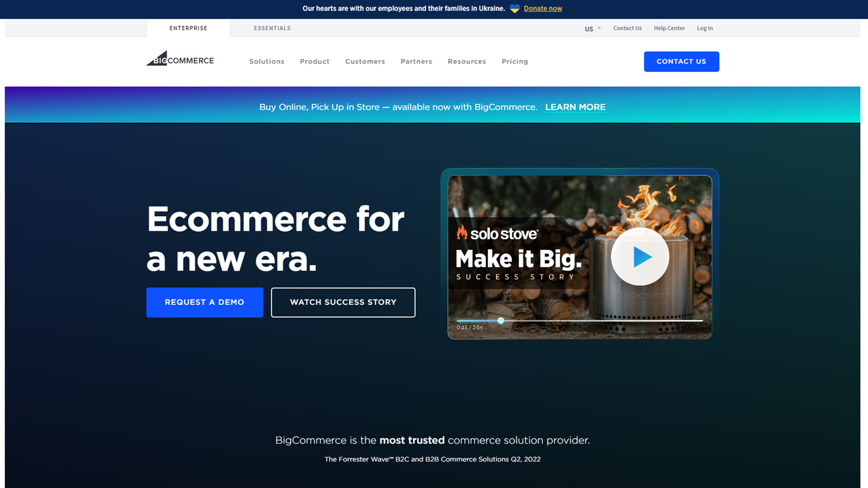Screen dimensions: 868x488
Task: Click the Donate now link
Action: point(542,8)
